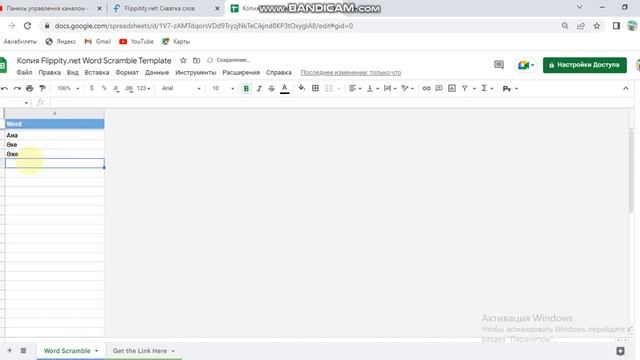Open the Данные menu
640x360 pixels.
click(157, 73)
